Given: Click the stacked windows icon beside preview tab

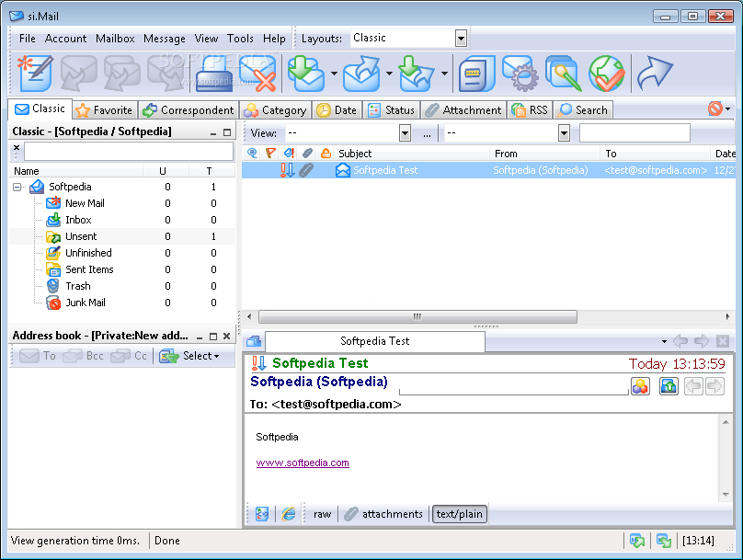Looking at the screenshot, I should [x=254, y=341].
